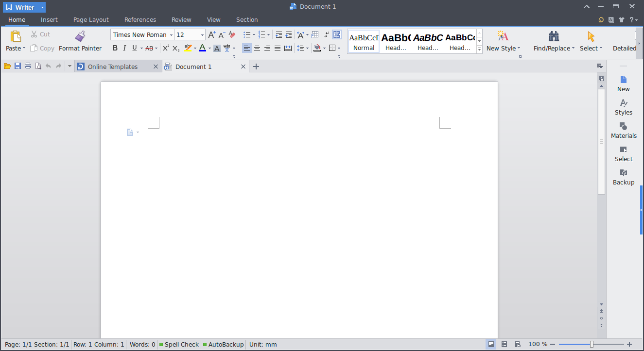The height and width of the screenshot is (351, 644).
Task: Set centered text alignment
Action: (x=257, y=48)
